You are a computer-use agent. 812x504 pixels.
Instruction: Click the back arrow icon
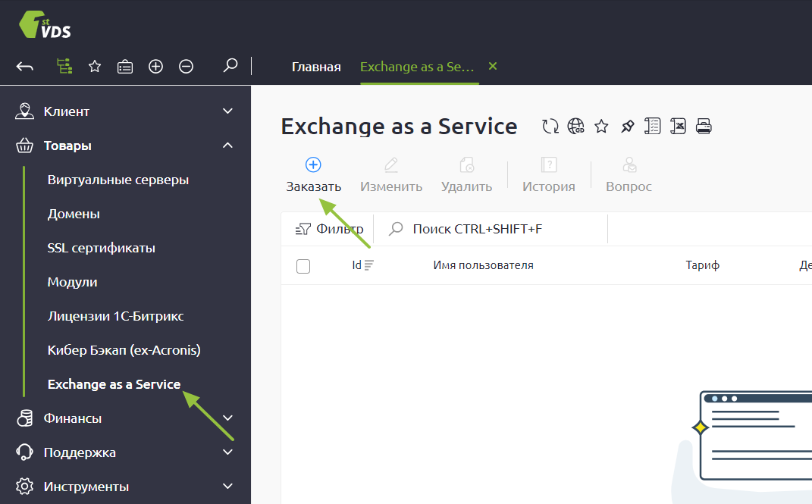click(x=24, y=66)
